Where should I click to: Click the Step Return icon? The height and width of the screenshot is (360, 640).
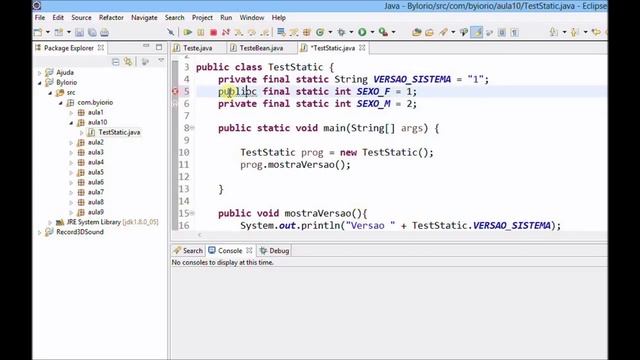click(x=265, y=32)
